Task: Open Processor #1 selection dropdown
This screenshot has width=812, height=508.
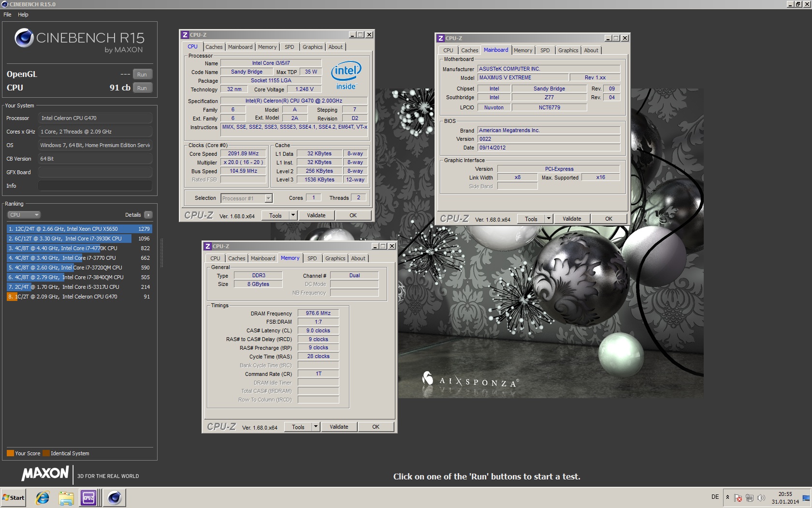Action: tap(246, 198)
